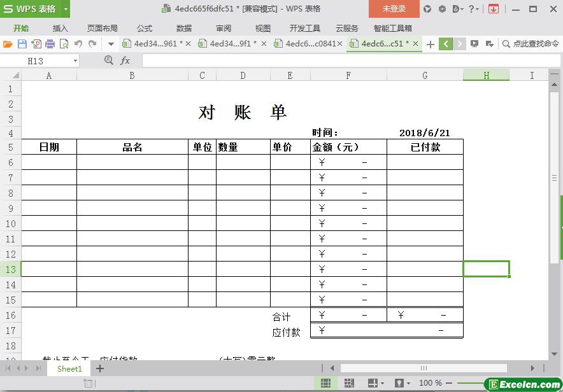The width and height of the screenshot is (563, 392).
Task: Close the active 4edc6...c51 document tab
Action: point(415,44)
